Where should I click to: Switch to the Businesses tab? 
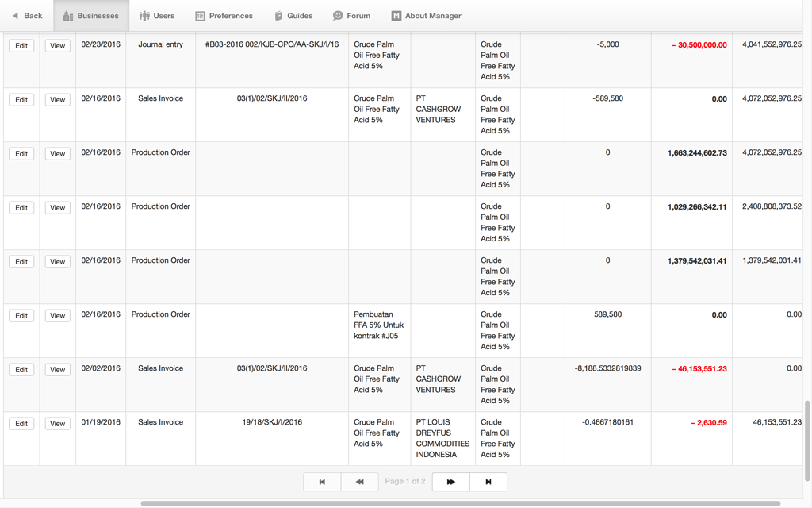click(90, 15)
